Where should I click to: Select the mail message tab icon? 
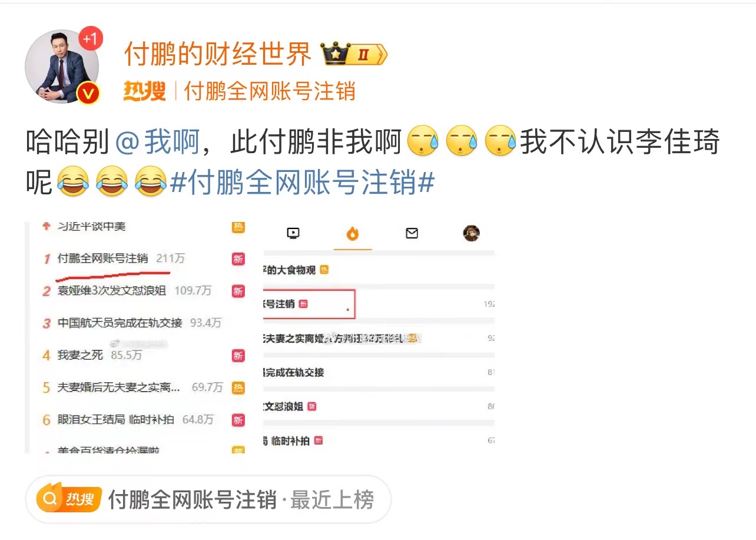[412, 233]
